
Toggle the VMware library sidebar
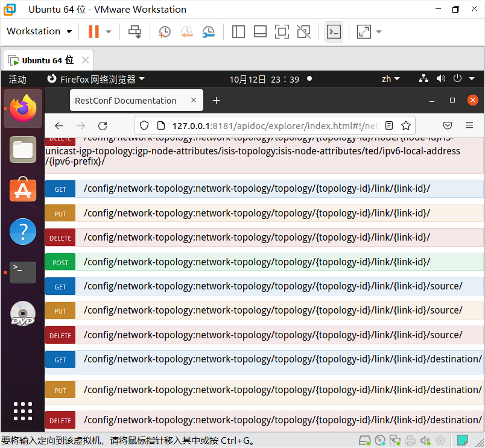point(238,31)
